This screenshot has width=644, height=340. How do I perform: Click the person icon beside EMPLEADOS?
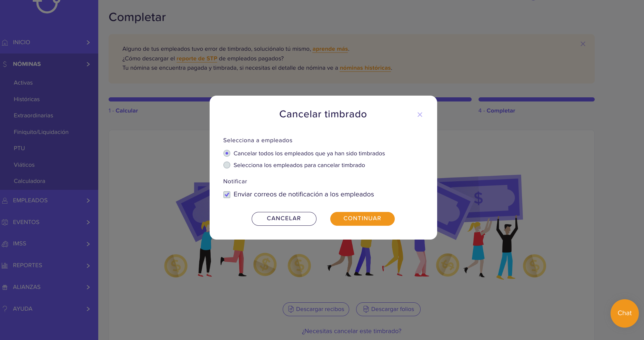[x=5, y=201]
